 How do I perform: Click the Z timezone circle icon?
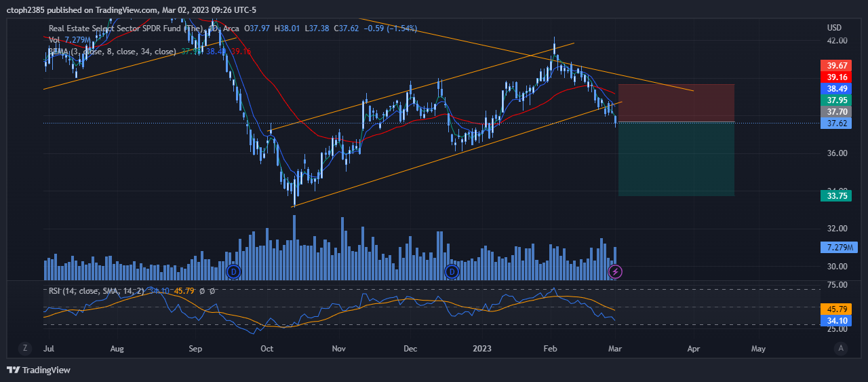click(25, 348)
